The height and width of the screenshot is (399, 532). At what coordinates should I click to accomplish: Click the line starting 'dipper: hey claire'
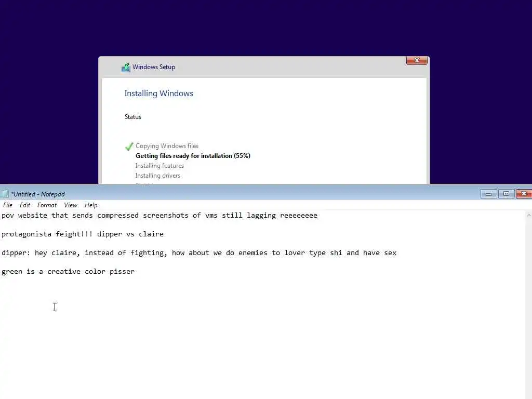[x=199, y=253]
